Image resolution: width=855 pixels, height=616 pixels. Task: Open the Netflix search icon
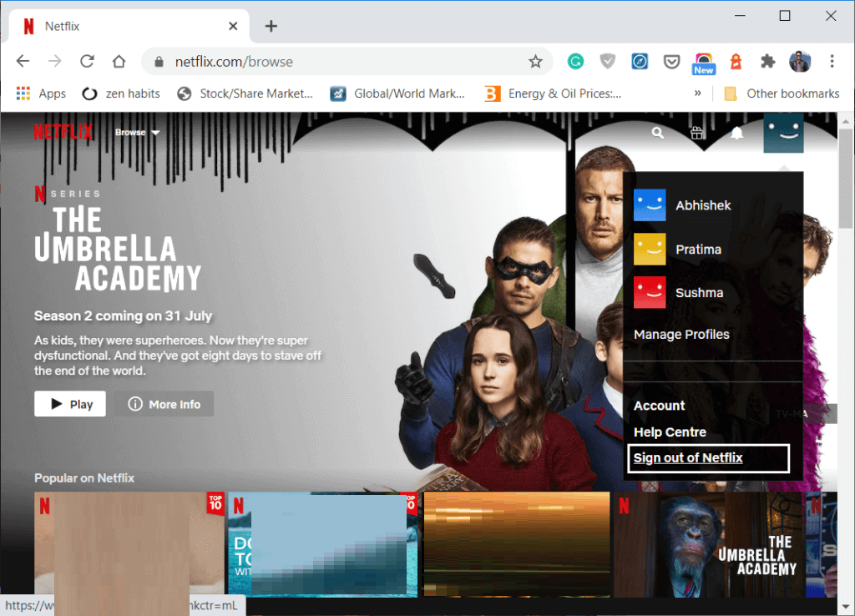(658, 133)
